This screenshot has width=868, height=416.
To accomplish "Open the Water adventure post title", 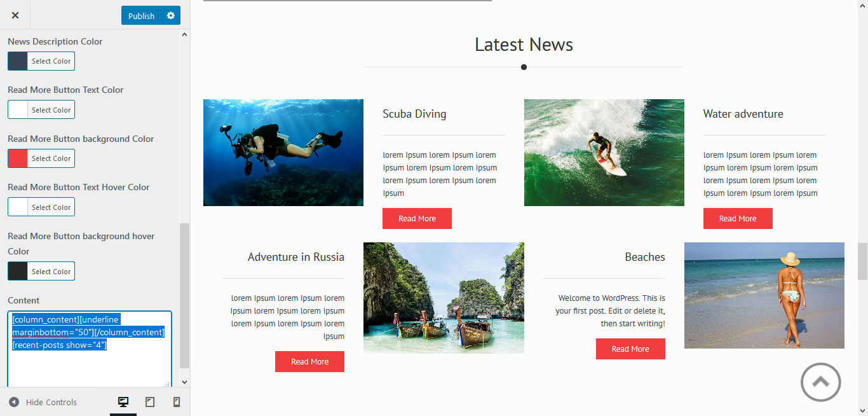I will (x=743, y=114).
